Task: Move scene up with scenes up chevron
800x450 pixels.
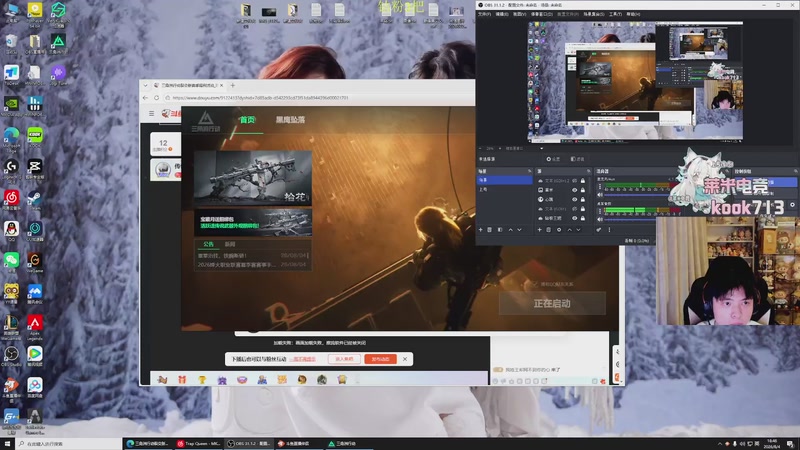Action: tap(510, 230)
